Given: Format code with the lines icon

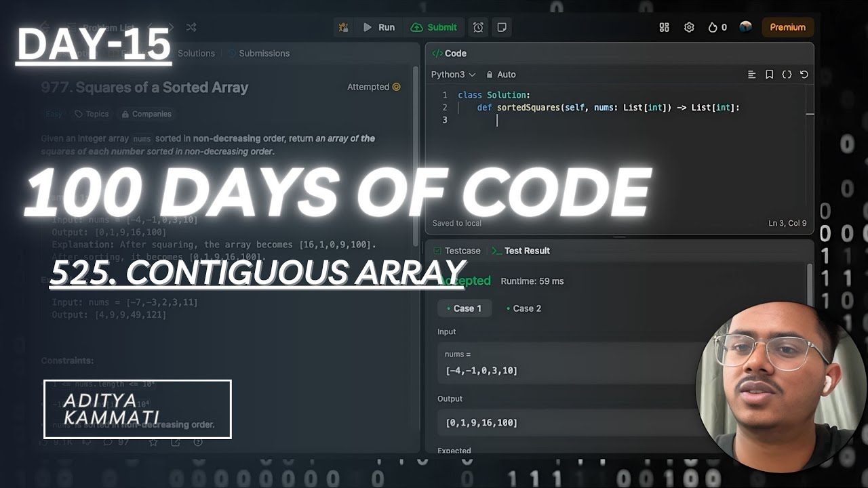Looking at the screenshot, I should [751, 75].
